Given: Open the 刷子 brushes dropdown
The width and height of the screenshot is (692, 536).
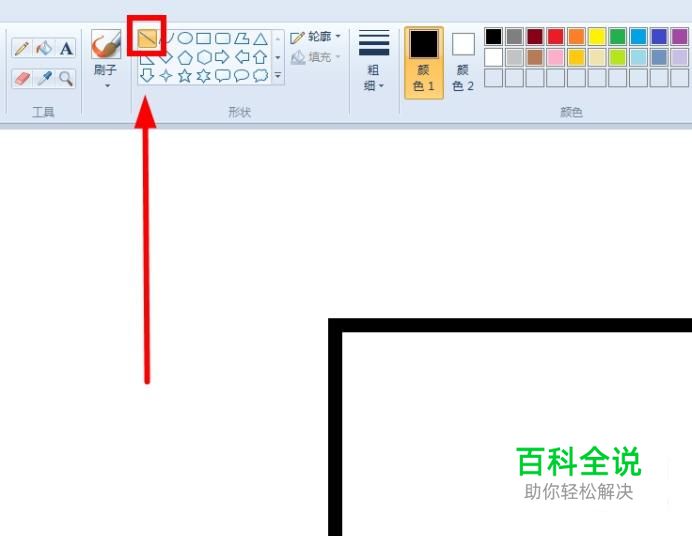Looking at the screenshot, I should [106, 76].
